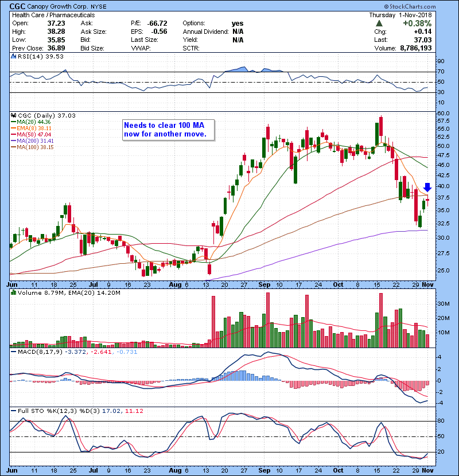Click the candlestick icon beside CGC (Daily)
The image size is (459, 476).
[13, 115]
